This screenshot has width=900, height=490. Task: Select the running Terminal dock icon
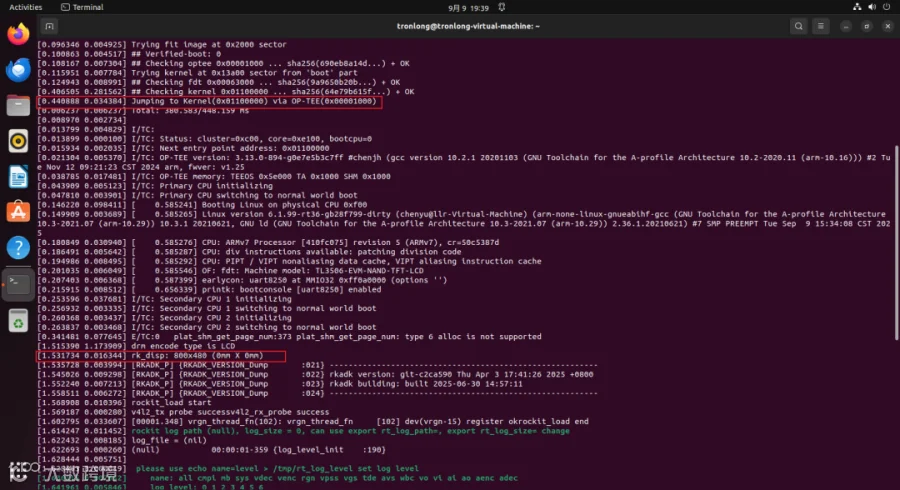pyautogui.click(x=18, y=283)
